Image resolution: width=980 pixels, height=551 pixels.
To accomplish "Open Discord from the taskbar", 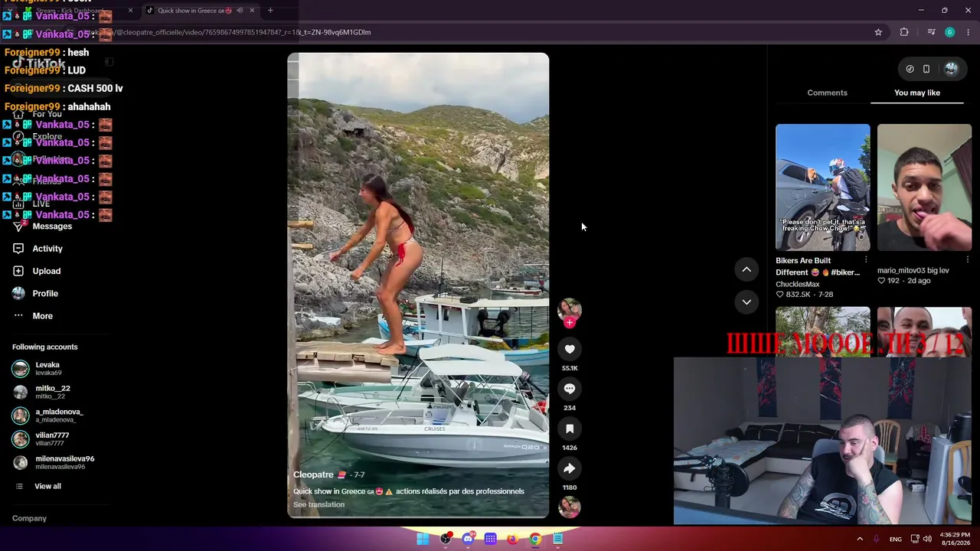I will pyautogui.click(x=468, y=539).
